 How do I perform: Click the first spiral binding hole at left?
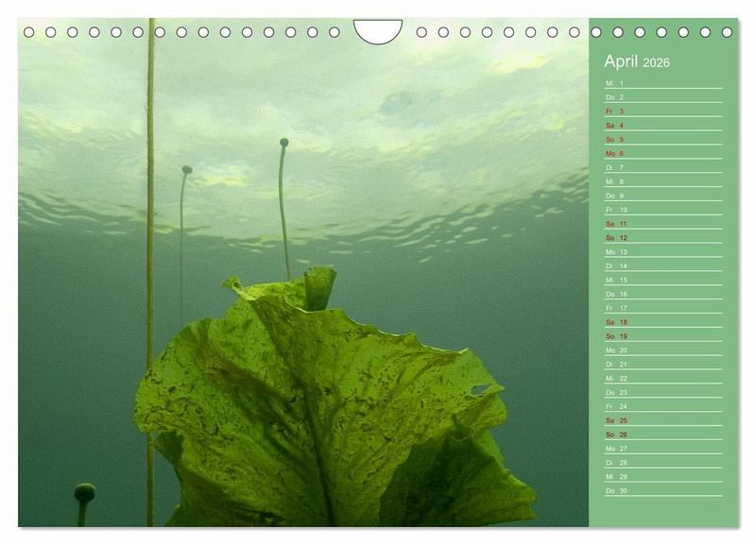click(29, 32)
